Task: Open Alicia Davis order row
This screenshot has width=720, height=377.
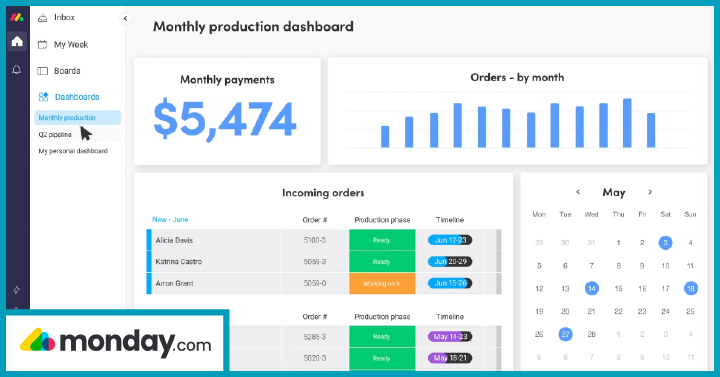Action: (324, 240)
